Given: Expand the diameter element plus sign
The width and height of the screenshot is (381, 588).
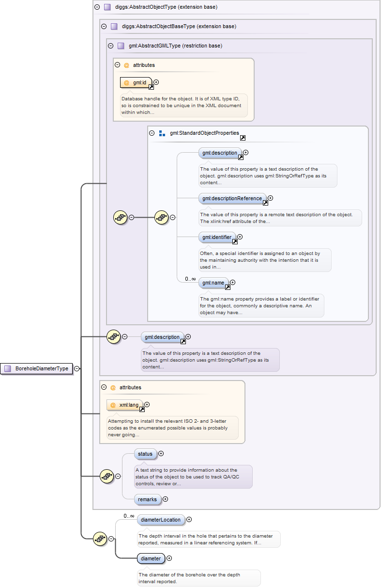Looking at the screenshot, I should [x=169, y=558].
